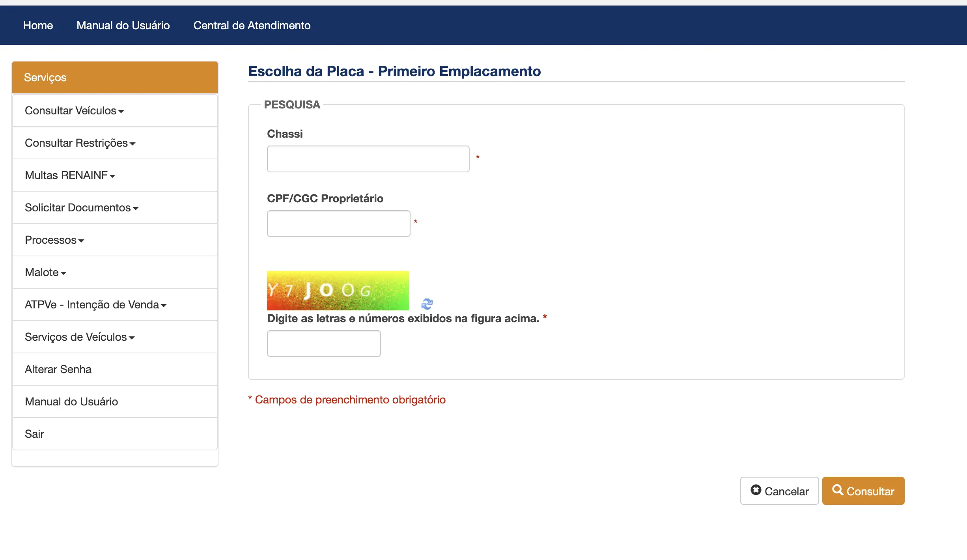Viewport: 967px width, 560px height.
Task: Open ATPVe - Intenção de Venda menu
Action: pyautogui.click(x=96, y=305)
